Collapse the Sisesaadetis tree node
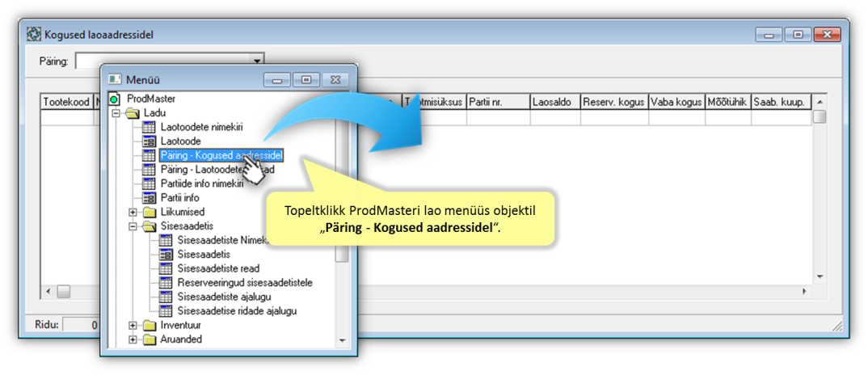The width and height of the screenshot is (868, 375). [133, 226]
